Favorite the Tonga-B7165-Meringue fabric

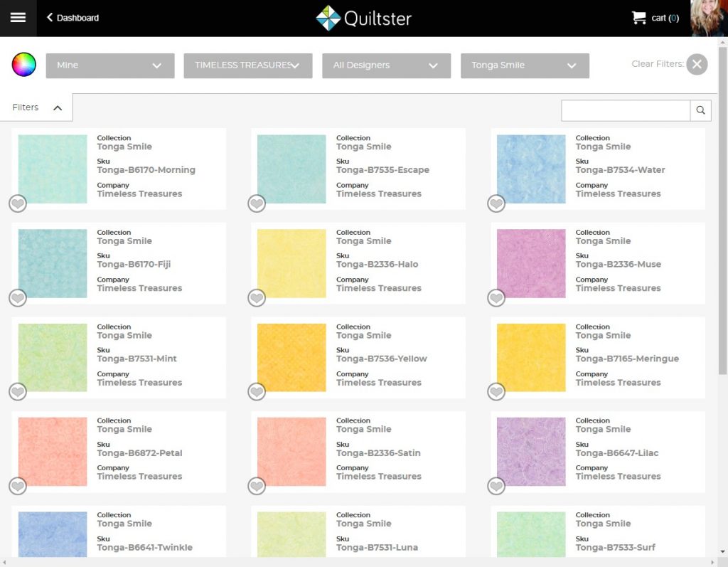pos(496,392)
